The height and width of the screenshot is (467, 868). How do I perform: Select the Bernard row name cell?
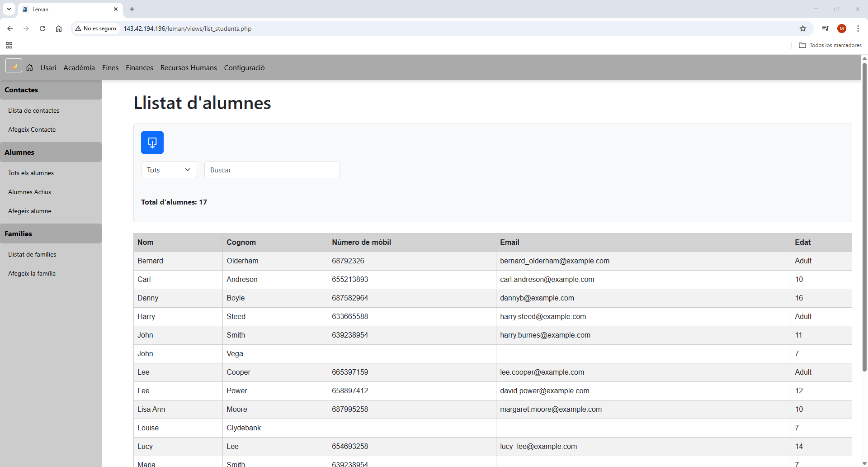pos(178,261)
